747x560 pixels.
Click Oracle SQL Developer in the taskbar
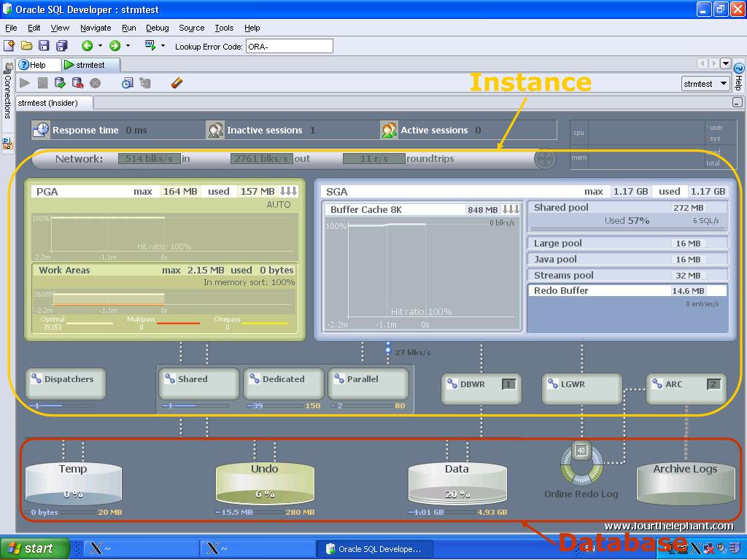tap(375, 549)
